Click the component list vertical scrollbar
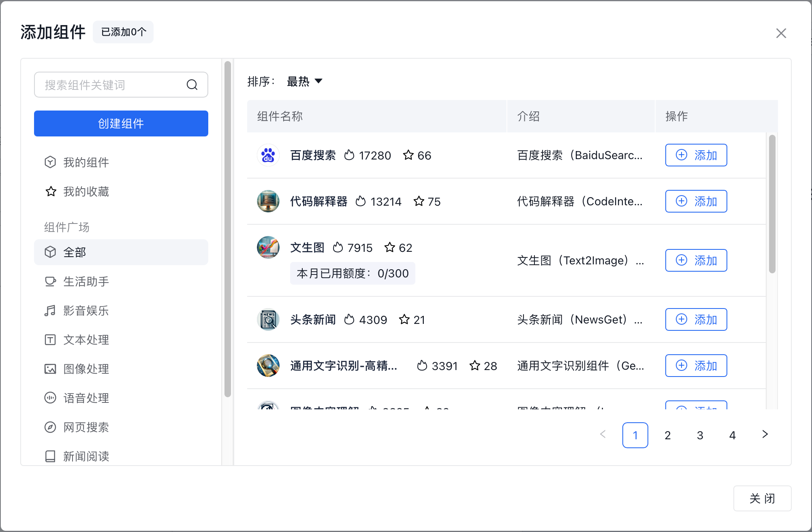 772,204
